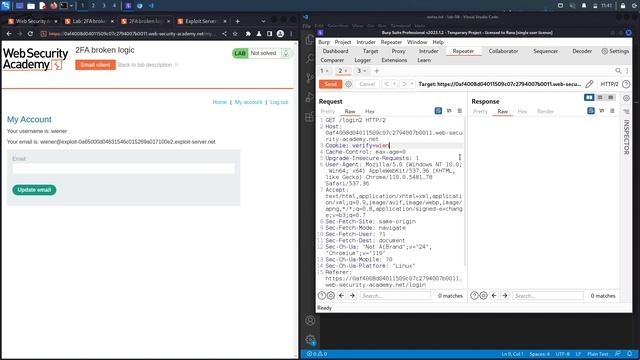Expand browser tab search chevron
This screenshot has width=640, height=360.
pyautogui.click(x=263, y=21)
